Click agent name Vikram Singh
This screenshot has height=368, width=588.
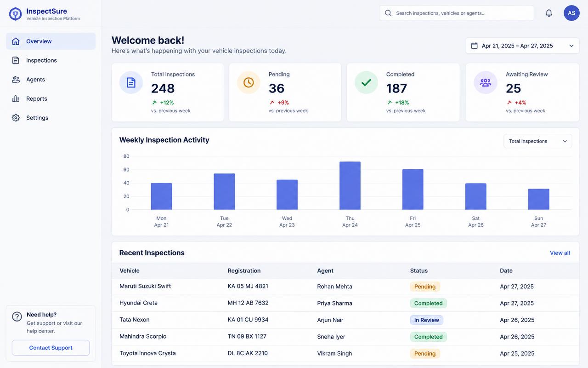pyautogui.click(x=334, y=353)
